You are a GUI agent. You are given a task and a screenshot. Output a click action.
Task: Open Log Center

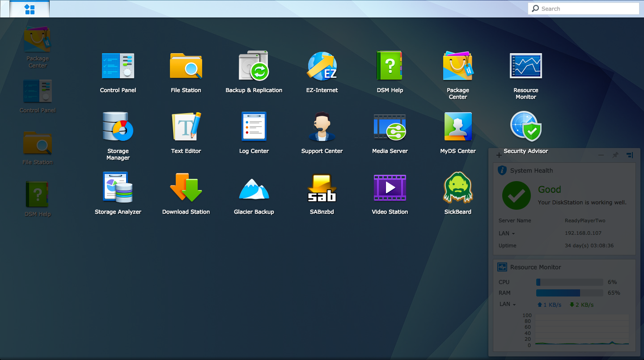(x=254, y=127)
